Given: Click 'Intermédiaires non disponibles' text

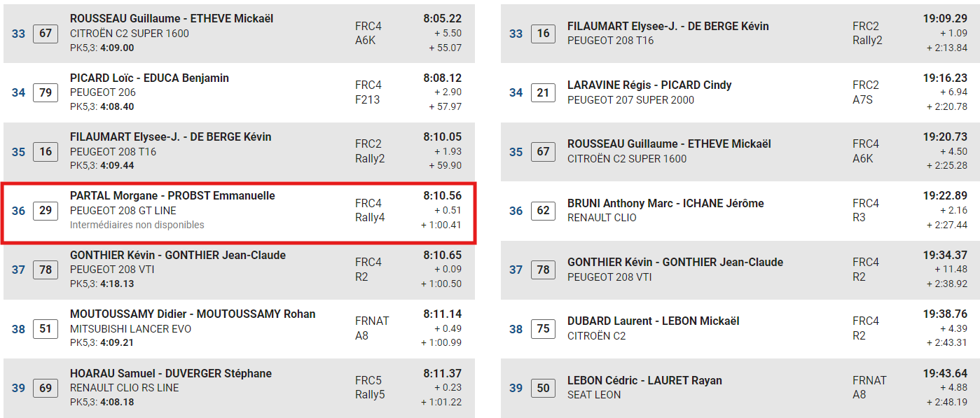Looking at the screenshot, I should pyautogui.click(x=137, y=225).
